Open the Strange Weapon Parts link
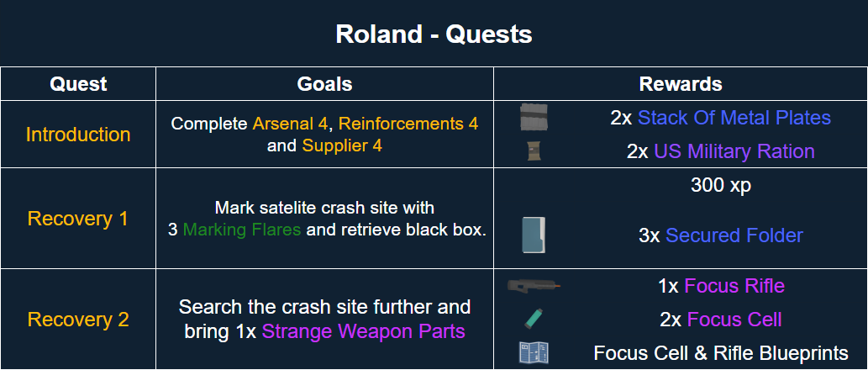Image resolution: width=868 pixels, height=370 pixels. click(x=364, y=331)
